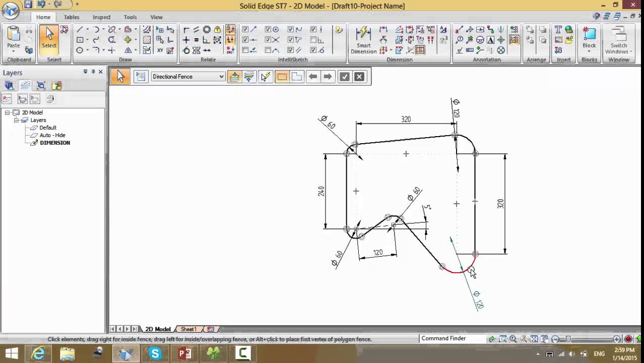
Task: Choose the Mirror tool in Draw group
Action: [128, 50]
